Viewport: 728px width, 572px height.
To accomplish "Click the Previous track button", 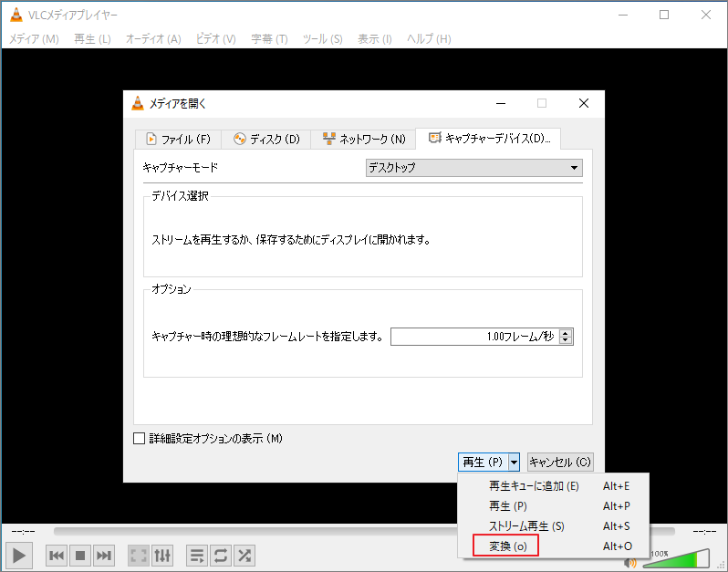I will coord(57,556).
